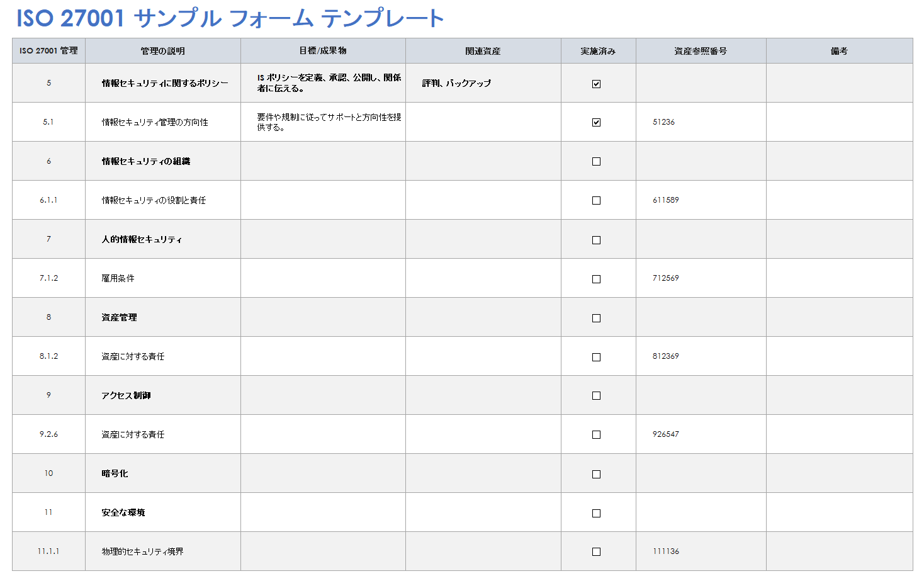Select the 評判、バックアップ related asset cell
Image resolution: width=924 pixels, height=576 pixels.
(483, 83)
